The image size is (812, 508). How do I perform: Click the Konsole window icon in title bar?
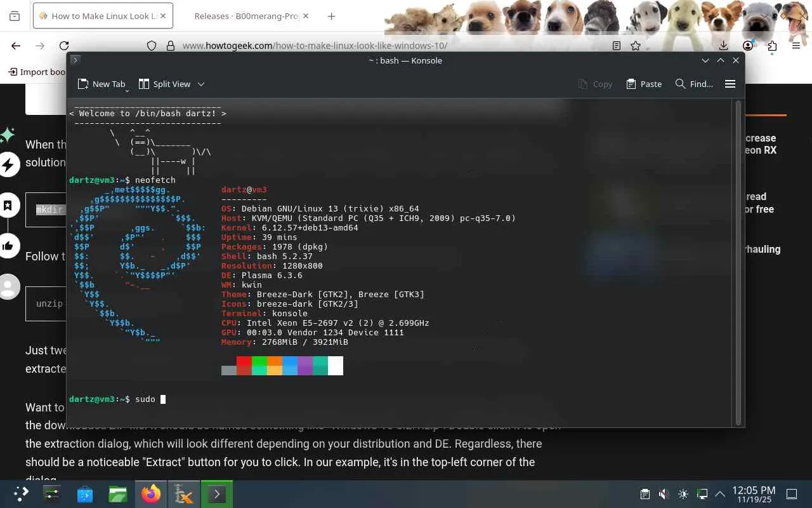click(75, 60)
